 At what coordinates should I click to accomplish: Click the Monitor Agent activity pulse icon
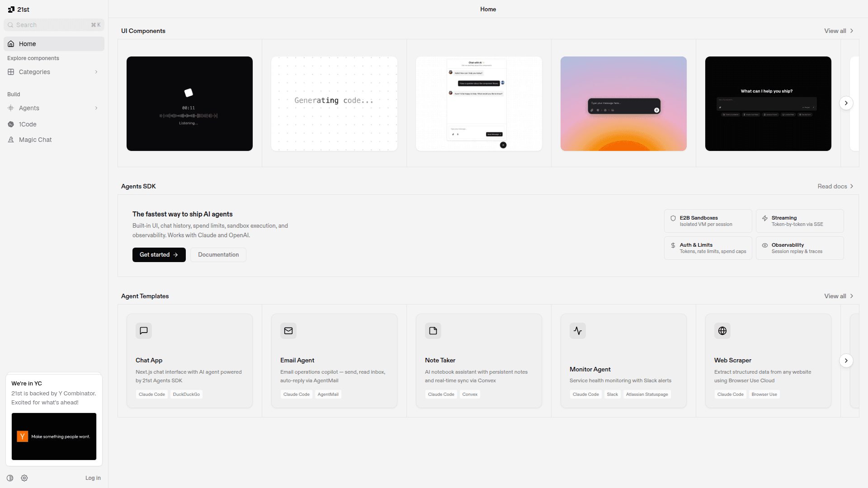coord(578,331)
